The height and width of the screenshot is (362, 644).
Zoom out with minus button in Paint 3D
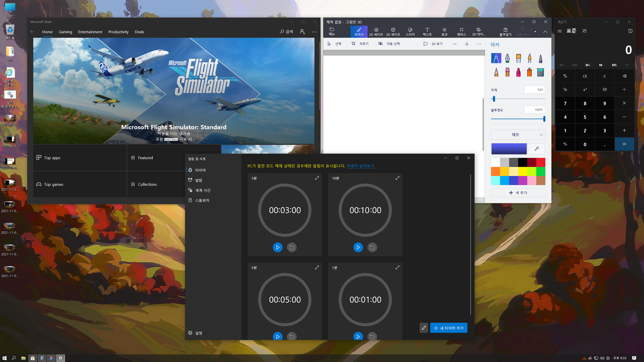click(x=455, y=44)
